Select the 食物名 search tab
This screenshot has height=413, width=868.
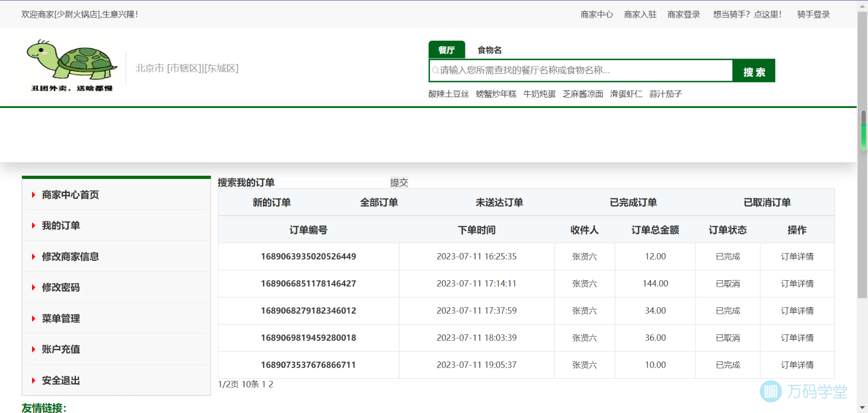(489, 50)
